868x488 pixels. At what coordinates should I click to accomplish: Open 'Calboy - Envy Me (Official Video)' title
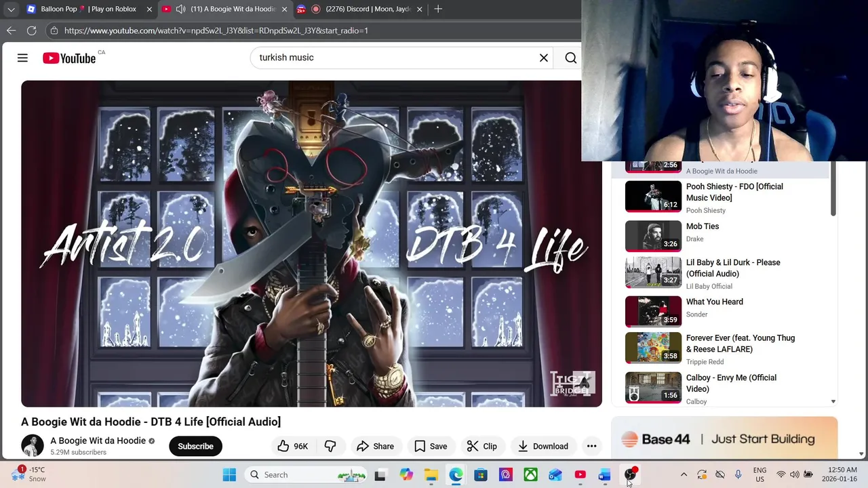pos(731,383)
